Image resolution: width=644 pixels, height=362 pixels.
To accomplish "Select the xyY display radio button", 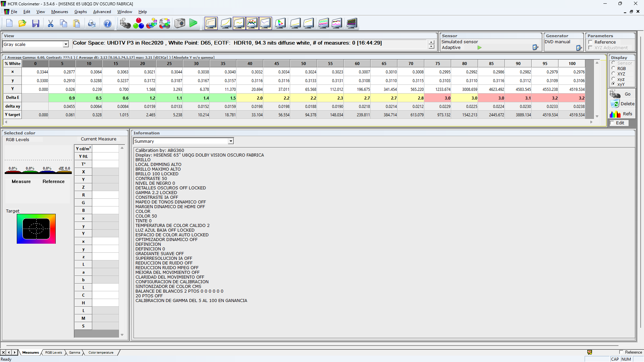I will pyautogui.click(x=613, y=84).
